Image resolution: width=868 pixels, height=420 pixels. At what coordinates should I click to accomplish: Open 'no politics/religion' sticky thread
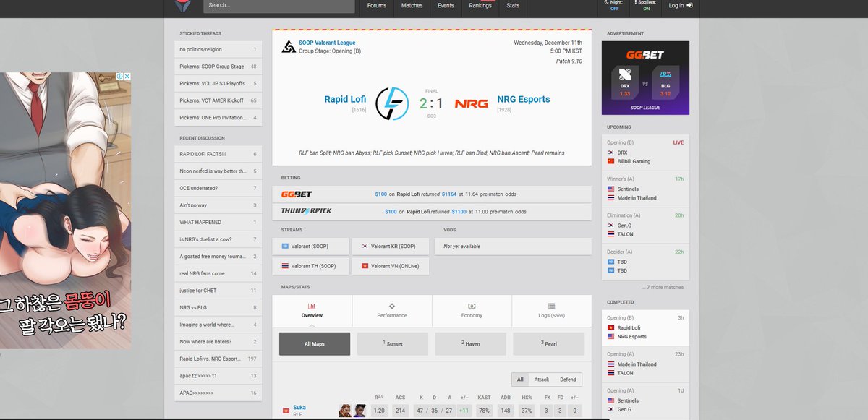point(218,49)
